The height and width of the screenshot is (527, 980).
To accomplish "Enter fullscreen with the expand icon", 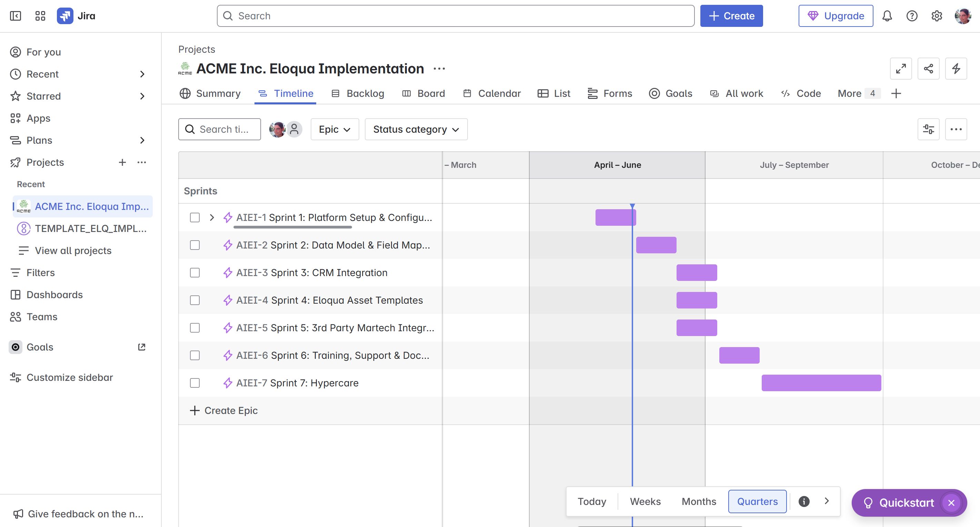I will pyautogui.click(x=901, y=69).
